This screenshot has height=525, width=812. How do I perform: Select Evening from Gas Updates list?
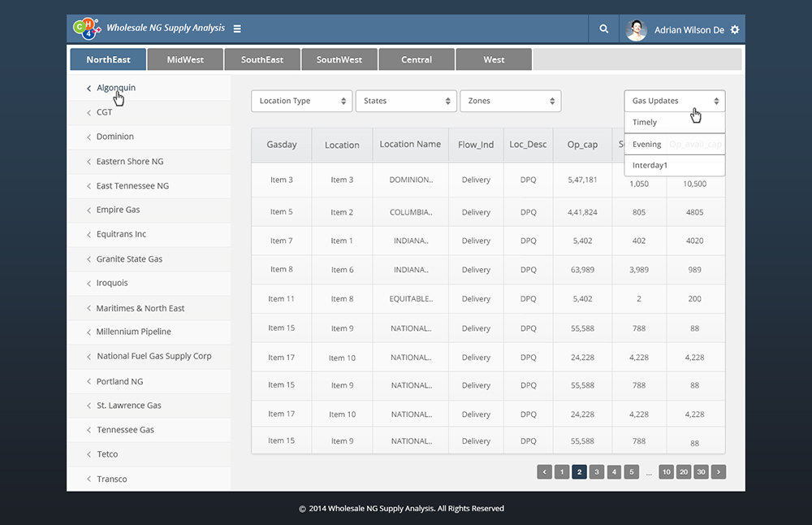click(x=647, y=144)
